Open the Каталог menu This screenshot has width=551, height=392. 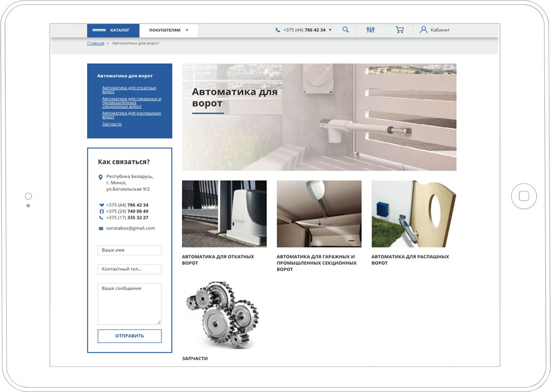pos(113,30)
